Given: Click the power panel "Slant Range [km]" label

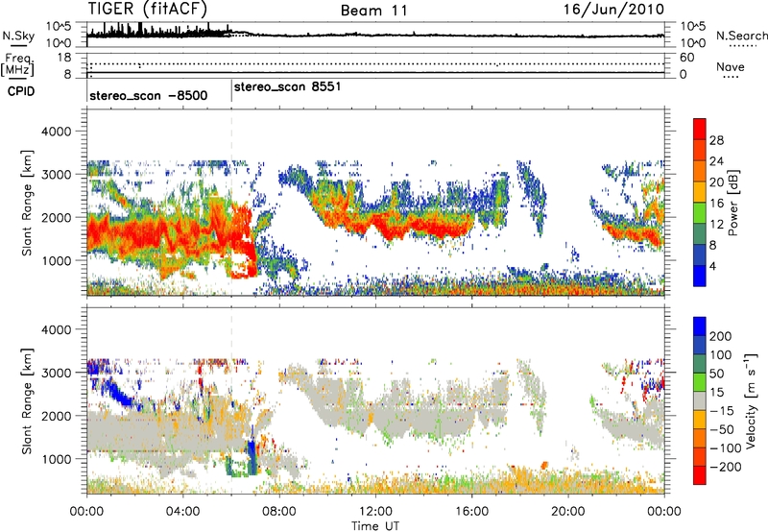Looking at the screenshot, I should coord(27,203).
